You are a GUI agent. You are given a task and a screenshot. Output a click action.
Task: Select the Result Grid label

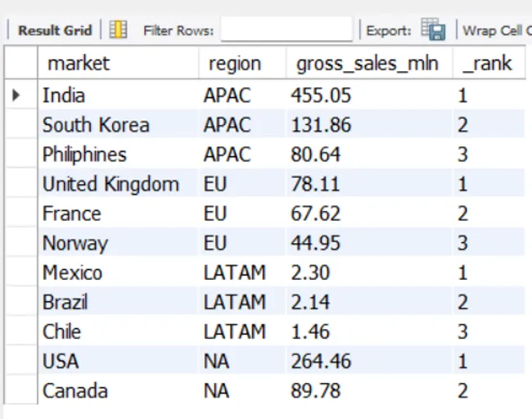(55, 30)
